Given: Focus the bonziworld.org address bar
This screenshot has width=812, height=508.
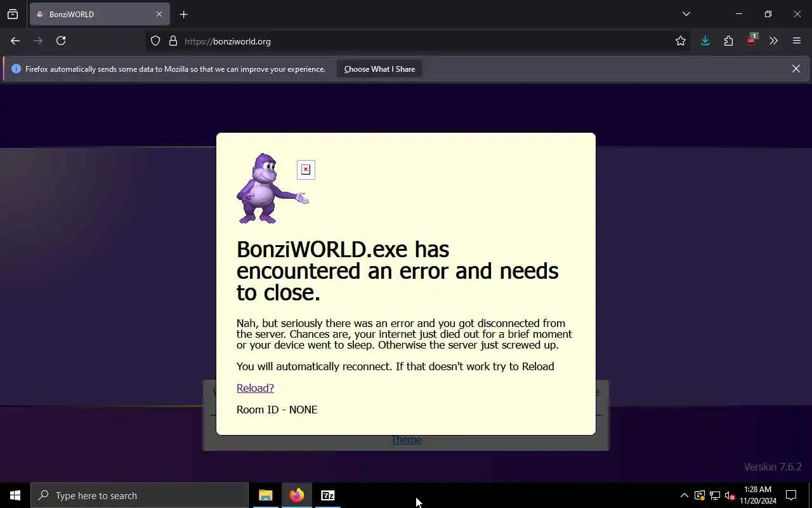Looking at the screenshot, I should tap(419, 41).
